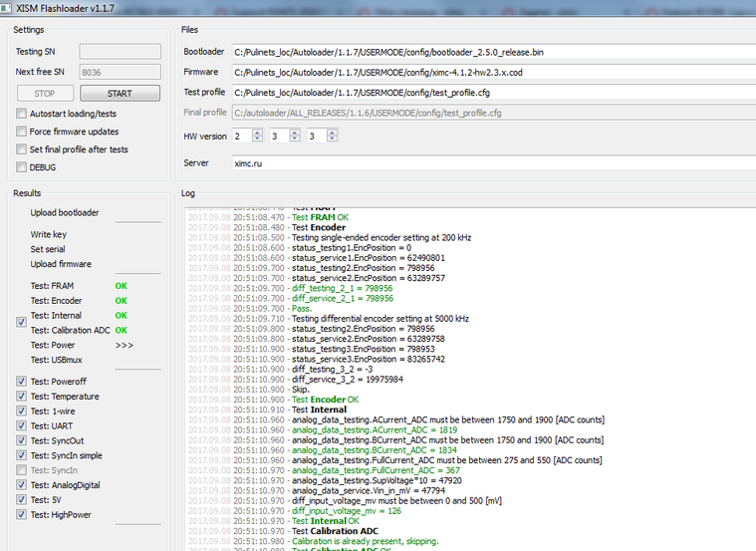Viewport: 756px width, 551px height.
Task: Toggle Test: SyncIn simple checkbox
Action: pyautogui.click(x=21, y=455)
